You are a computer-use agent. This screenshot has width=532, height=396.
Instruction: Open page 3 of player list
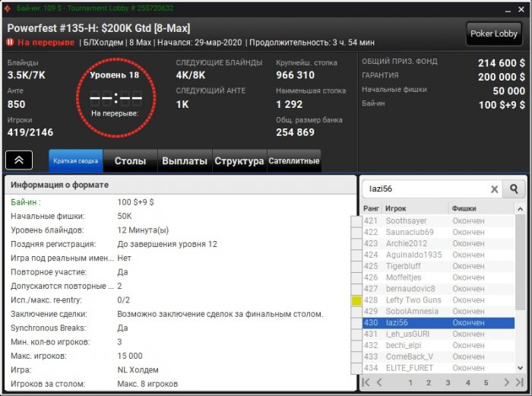click(448, 383)
